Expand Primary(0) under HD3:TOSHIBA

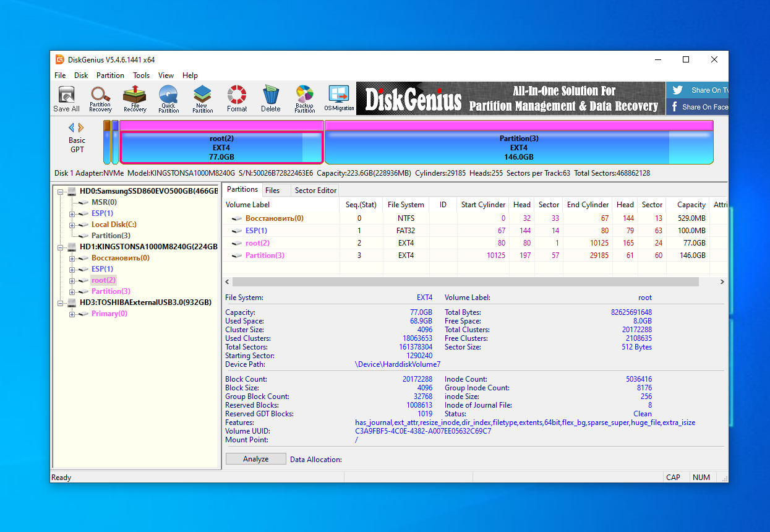click(71, 314)
